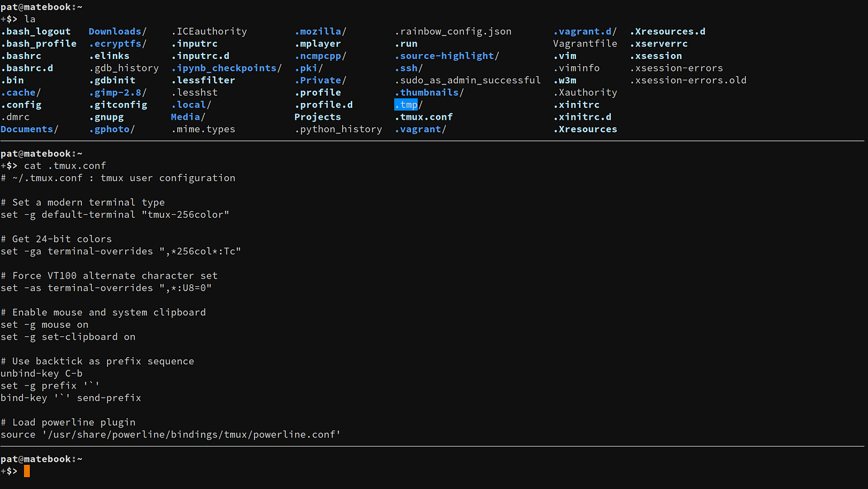This screenshot has width=868, height=489.
Task: Select the .vagrant.d directory entry
Action: click(582, 31)
